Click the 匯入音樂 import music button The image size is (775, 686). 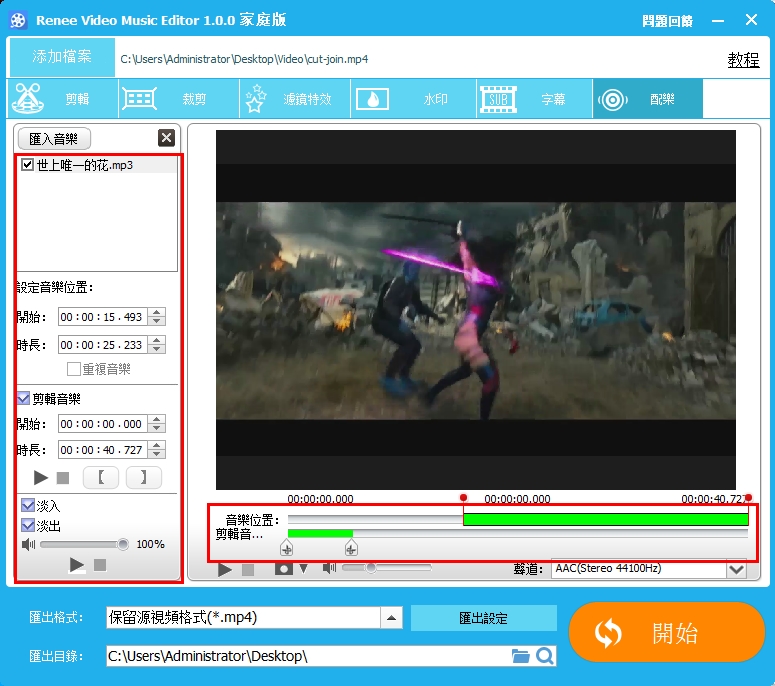click(54, 139)
